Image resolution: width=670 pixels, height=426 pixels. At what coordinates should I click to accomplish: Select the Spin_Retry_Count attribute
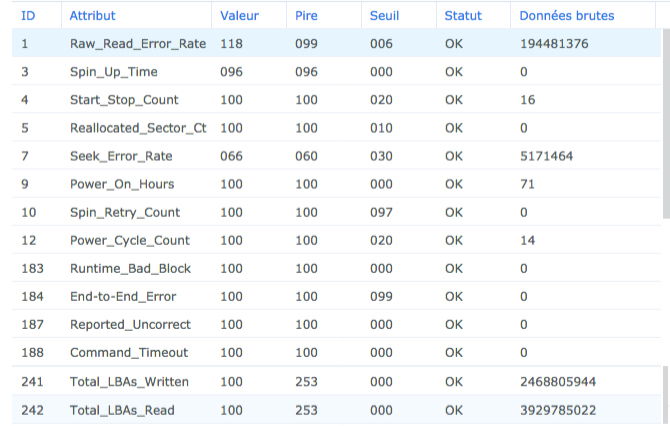click(125, 212)
